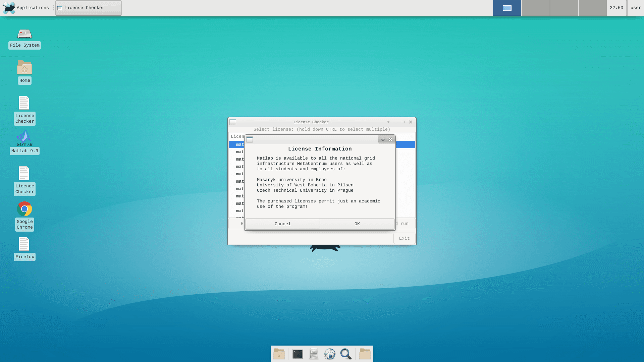Open window menu icon of info dialog
Screen dimensions: 644x362
250,139
